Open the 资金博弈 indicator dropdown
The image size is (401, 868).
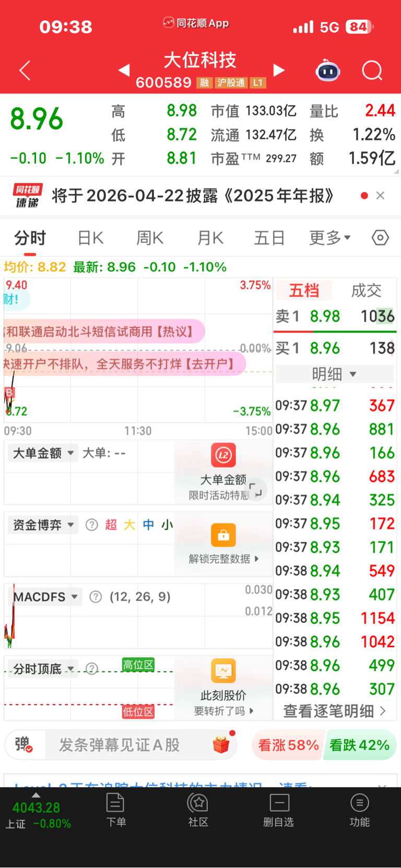[42, 525]
